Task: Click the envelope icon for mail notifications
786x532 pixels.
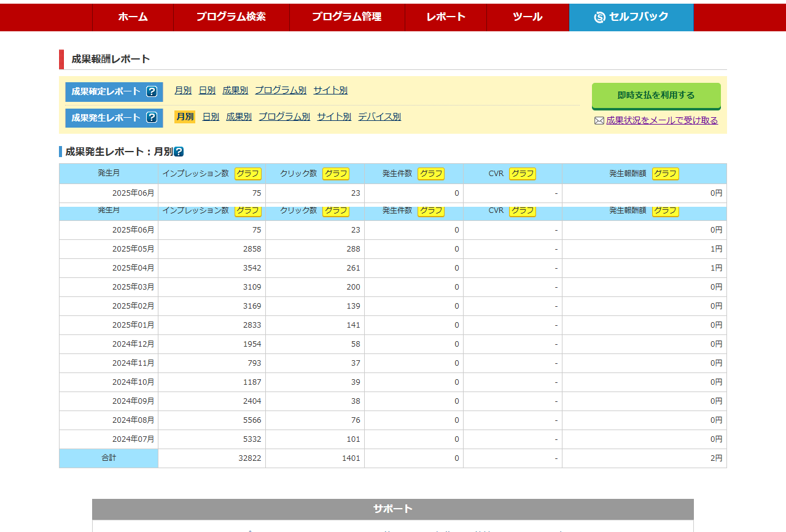Action: tap(599, 121)
